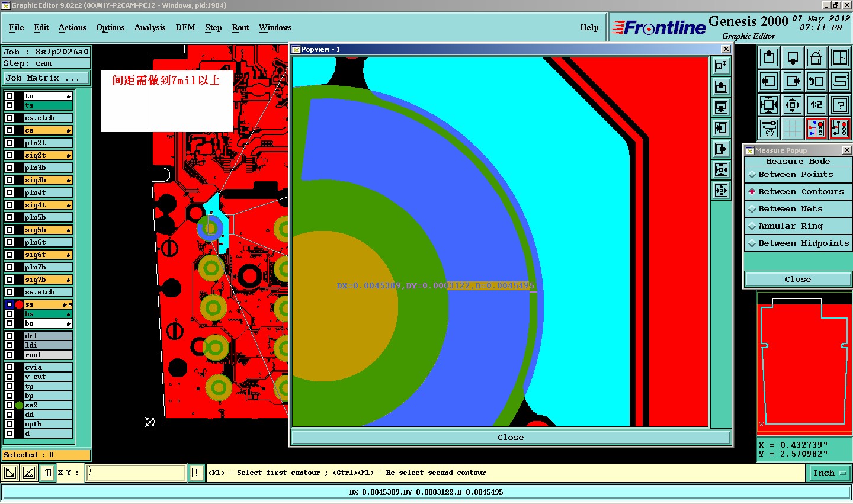The height and width of the screenshot is (504, 853).
Task: Select layer name npth
Action: (48, 424)
